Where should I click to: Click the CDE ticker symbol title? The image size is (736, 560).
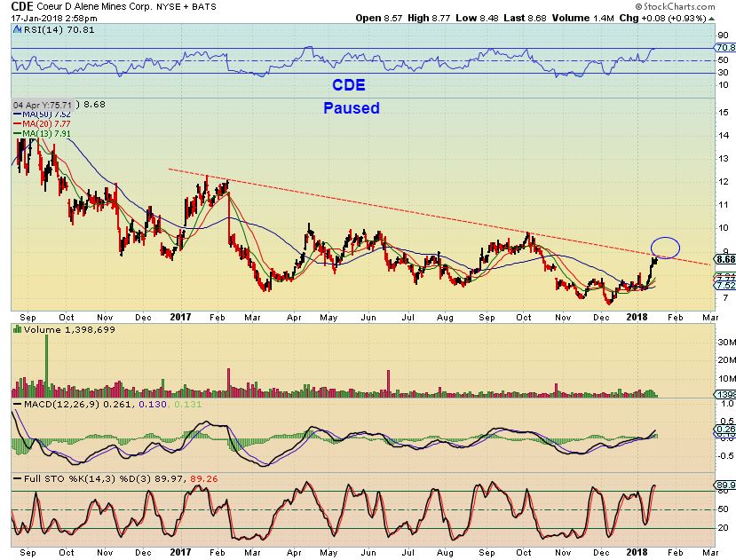click(21, 6)
